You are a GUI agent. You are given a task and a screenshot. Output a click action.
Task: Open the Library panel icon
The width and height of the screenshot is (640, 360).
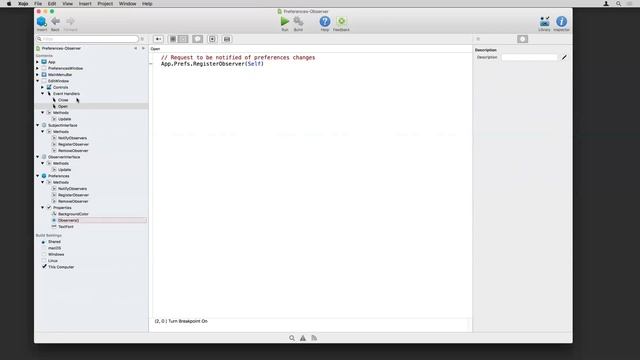coord(544,21)
